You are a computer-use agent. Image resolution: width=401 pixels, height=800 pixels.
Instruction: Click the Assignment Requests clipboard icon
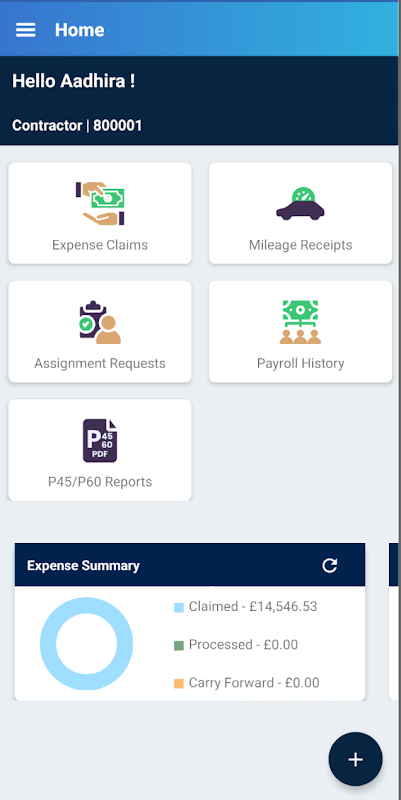(100, 322)
